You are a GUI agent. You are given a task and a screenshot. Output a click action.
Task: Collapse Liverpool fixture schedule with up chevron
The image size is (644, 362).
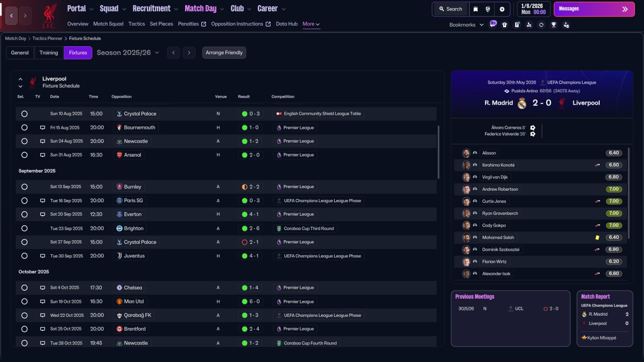coord(21,79)
